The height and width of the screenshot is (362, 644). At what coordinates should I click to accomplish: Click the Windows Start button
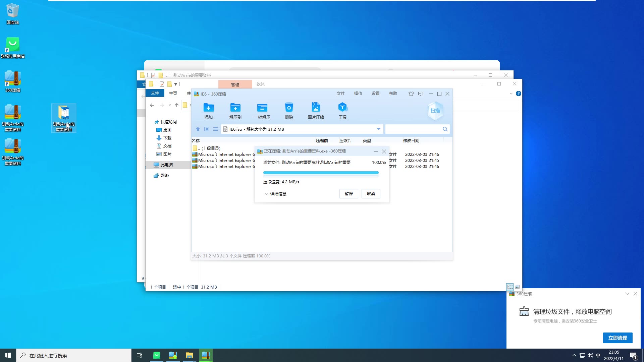[x=8, y=355]
